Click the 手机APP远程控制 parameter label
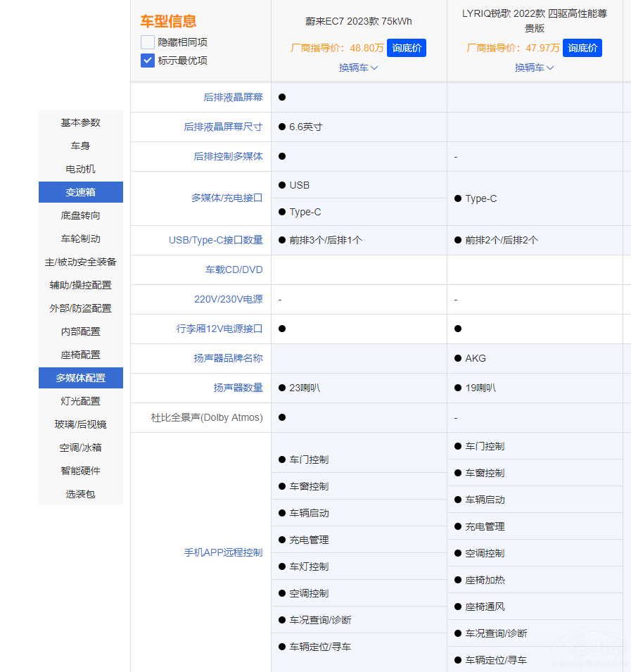Screen dimensions: 631x672 pyautogui.click(x=223, y=552)
